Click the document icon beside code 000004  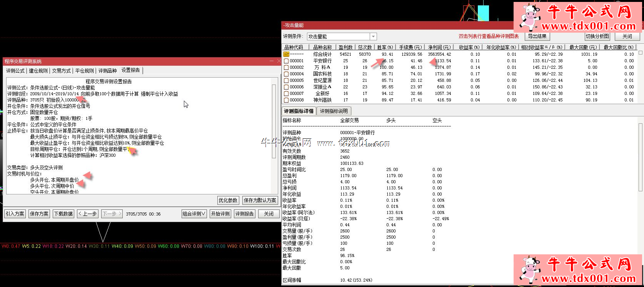point(286,74)
